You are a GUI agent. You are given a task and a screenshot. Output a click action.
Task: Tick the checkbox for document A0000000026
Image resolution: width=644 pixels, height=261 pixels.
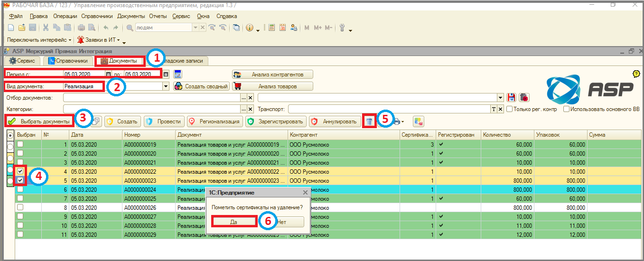coord(20,207)
